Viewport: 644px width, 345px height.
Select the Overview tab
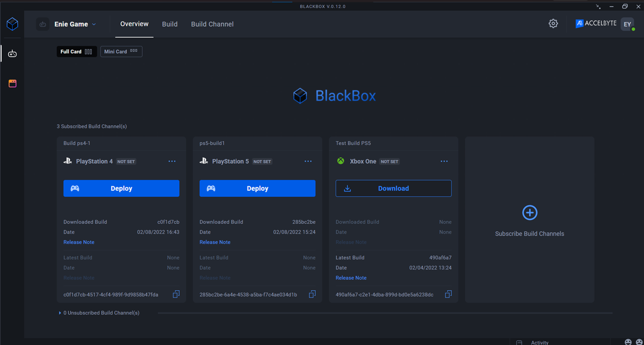click(134, 24)
